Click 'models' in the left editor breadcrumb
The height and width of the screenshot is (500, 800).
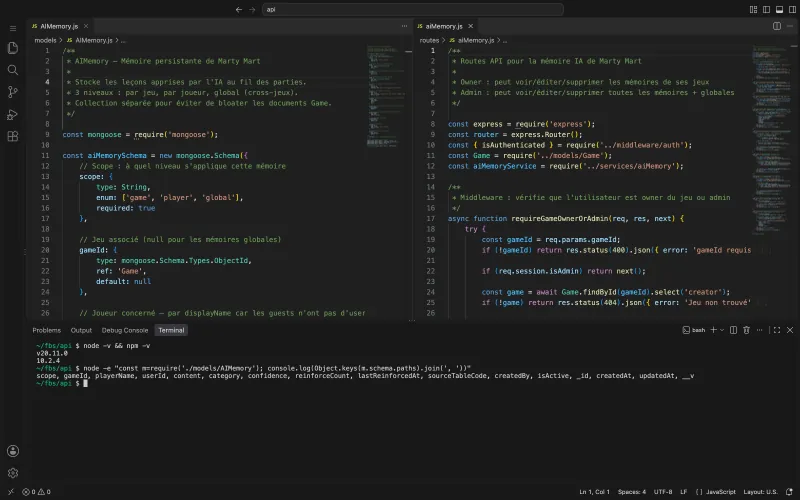(45, 40)
